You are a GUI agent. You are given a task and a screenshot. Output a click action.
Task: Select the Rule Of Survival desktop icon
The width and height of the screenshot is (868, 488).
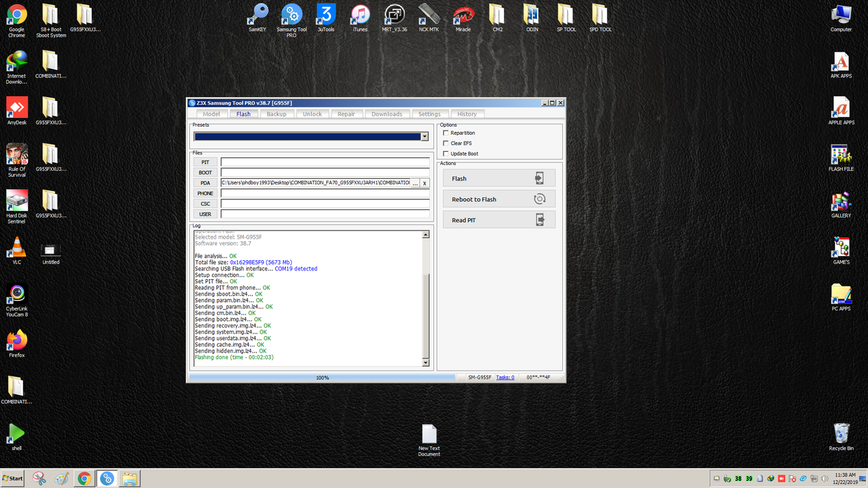click(17, 160)
